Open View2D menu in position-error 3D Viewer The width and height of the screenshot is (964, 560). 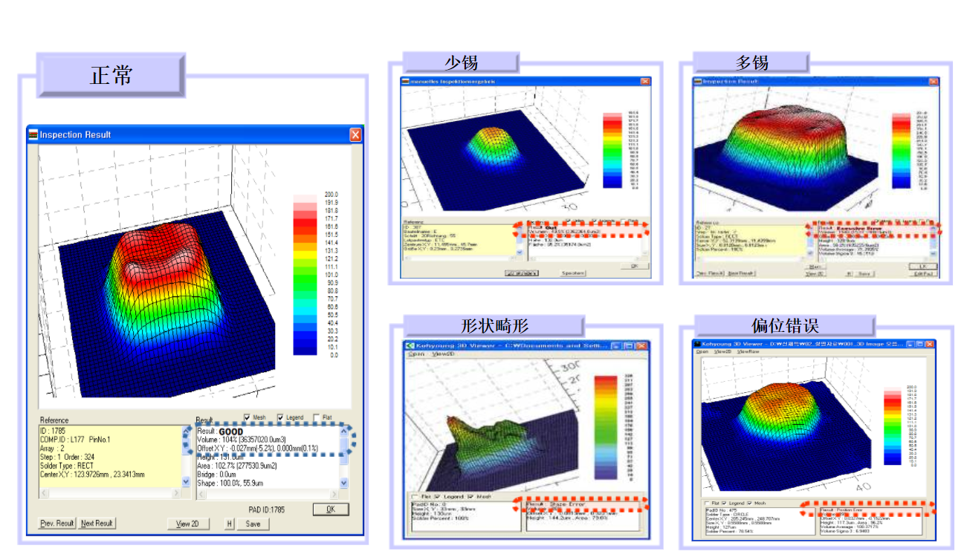pyautogui.click(x=722, y=352)
